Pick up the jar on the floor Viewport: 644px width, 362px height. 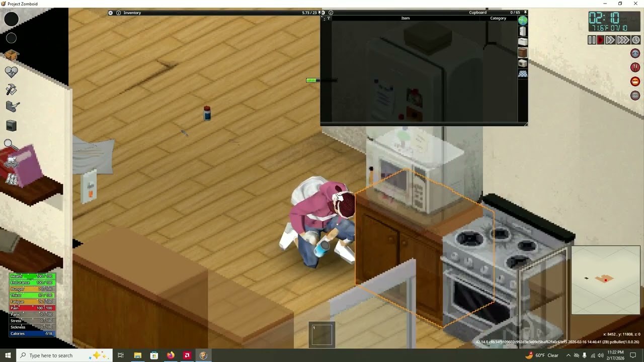(x=207, y=113)
